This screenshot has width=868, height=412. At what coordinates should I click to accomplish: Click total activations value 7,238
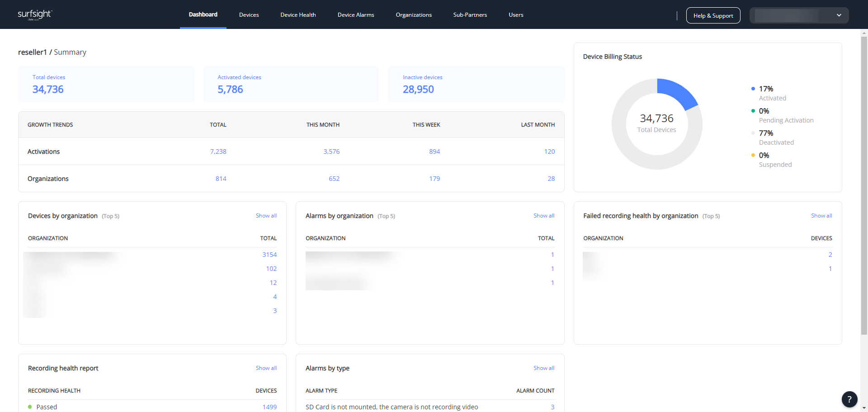coord(218,152)
